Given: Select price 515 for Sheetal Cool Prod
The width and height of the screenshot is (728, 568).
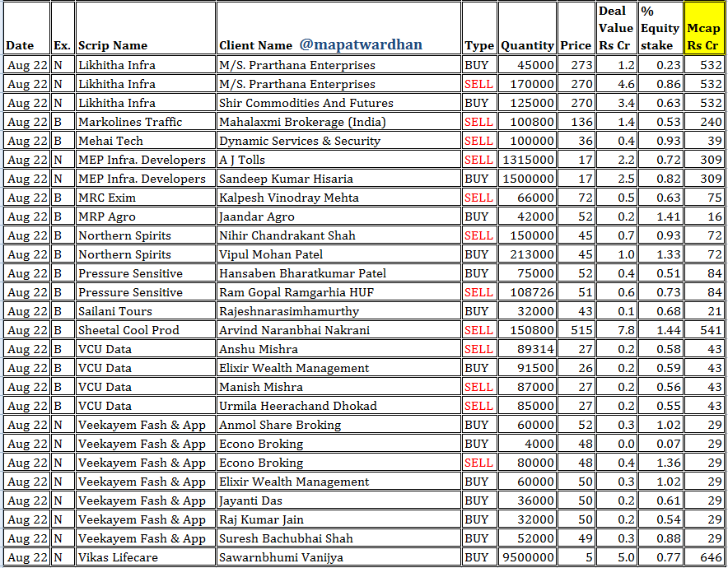Looking at the screenshot, I should click(576, 330).
